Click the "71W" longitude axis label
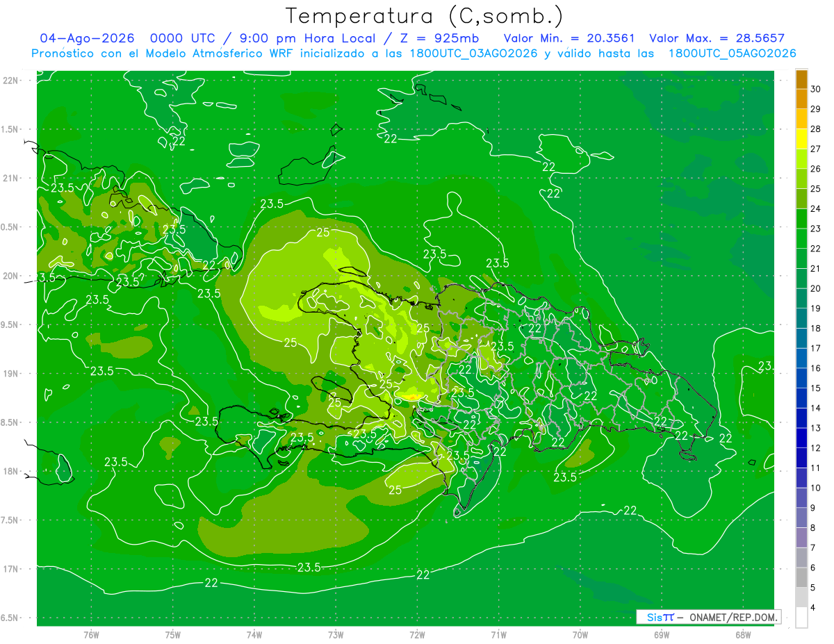The width and height of the screenshot is (834, 644). click(498, 635)
